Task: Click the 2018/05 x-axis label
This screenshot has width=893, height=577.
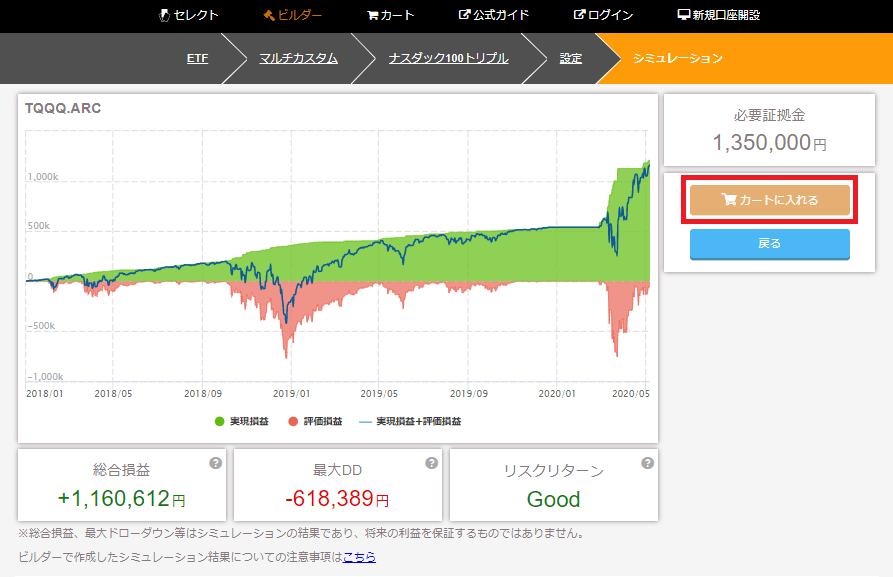Action: [113, 394]
